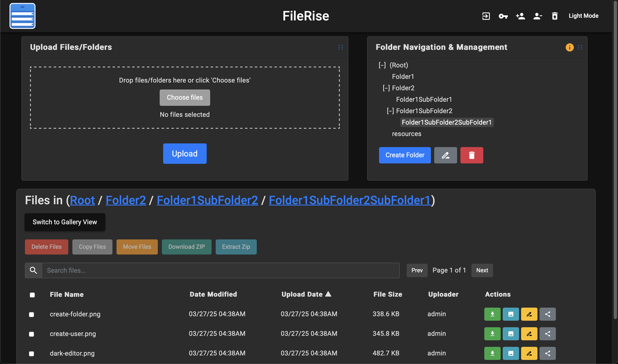Click the orange folder help info icon
This screenshot has width=618, height=364.
[x=569, y=47]
